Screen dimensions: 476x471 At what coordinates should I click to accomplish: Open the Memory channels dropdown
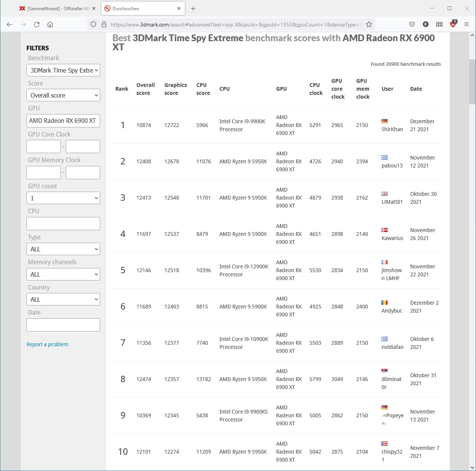pyautogui.click(x=63, y=274)
